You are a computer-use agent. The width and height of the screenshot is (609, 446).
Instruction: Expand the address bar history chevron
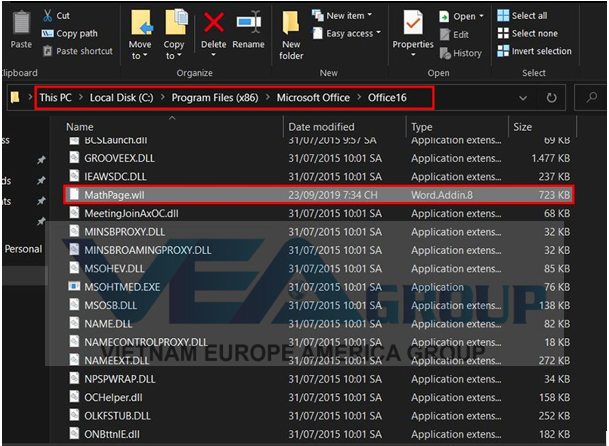pyautogui.click(x=522, y=98)
